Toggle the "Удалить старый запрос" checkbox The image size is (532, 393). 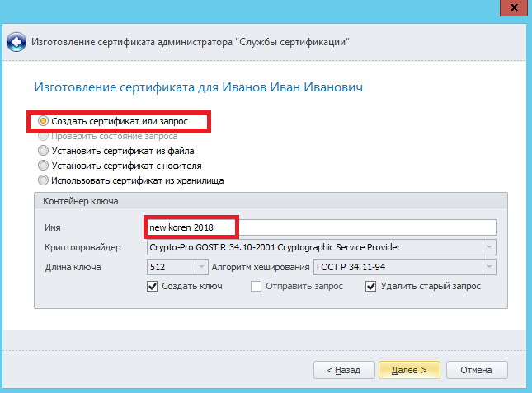(x=370, y=286)
